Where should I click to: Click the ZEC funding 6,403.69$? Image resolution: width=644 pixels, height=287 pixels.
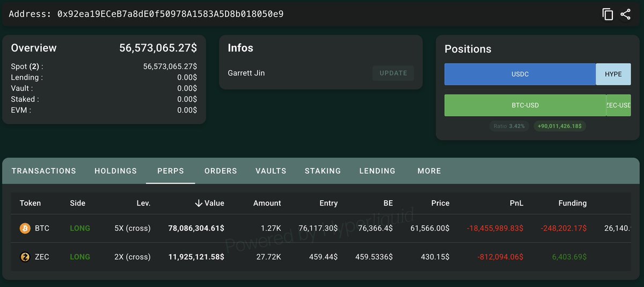click(x=569, y=257)
